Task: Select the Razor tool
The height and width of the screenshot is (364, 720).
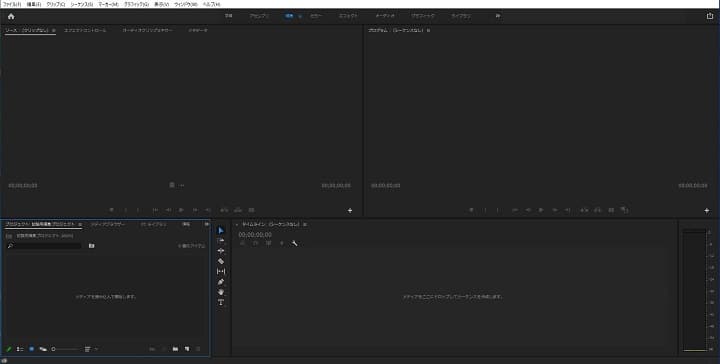Action: (x=221, y=261)
